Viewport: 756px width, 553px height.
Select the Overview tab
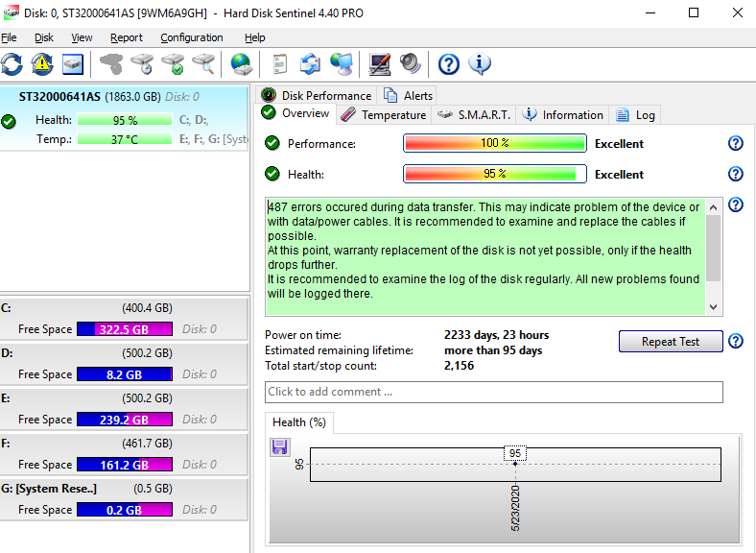pos(295,113)
